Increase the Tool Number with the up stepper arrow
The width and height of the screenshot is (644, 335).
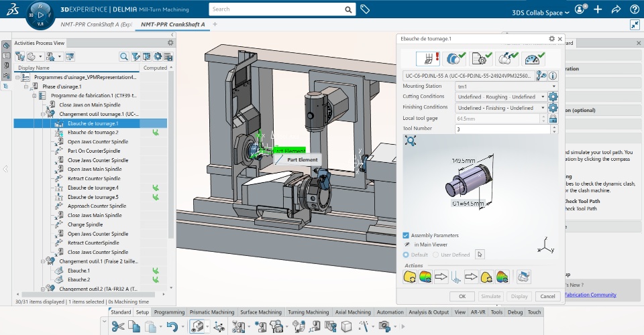[x=554, y=127]
